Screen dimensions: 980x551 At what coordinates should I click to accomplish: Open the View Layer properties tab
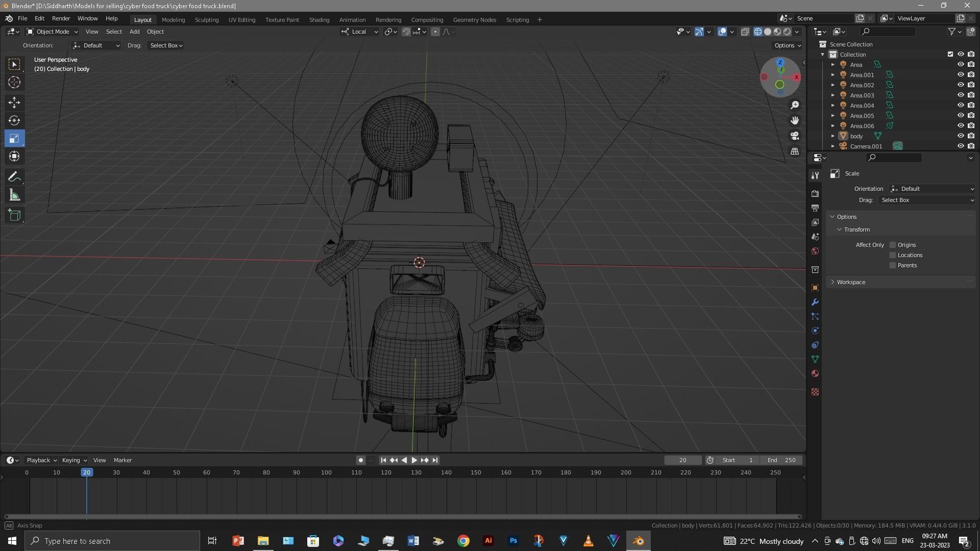(x=815, y=222)
